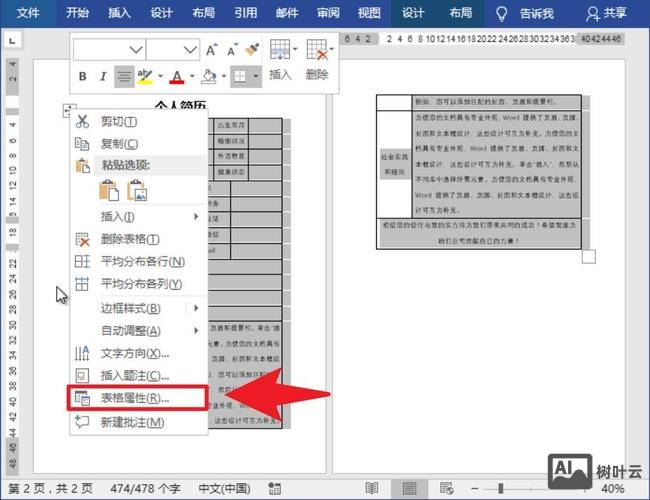Expand the font color dropdown arrow
The width and height of the screenshot is (650, 500).
[x=192, y=76]
